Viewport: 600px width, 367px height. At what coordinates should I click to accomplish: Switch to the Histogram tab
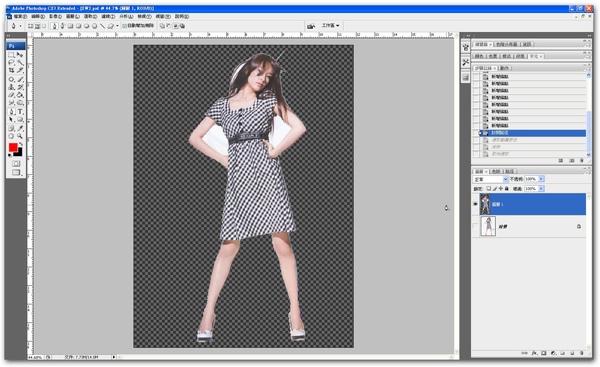[507, 44]
